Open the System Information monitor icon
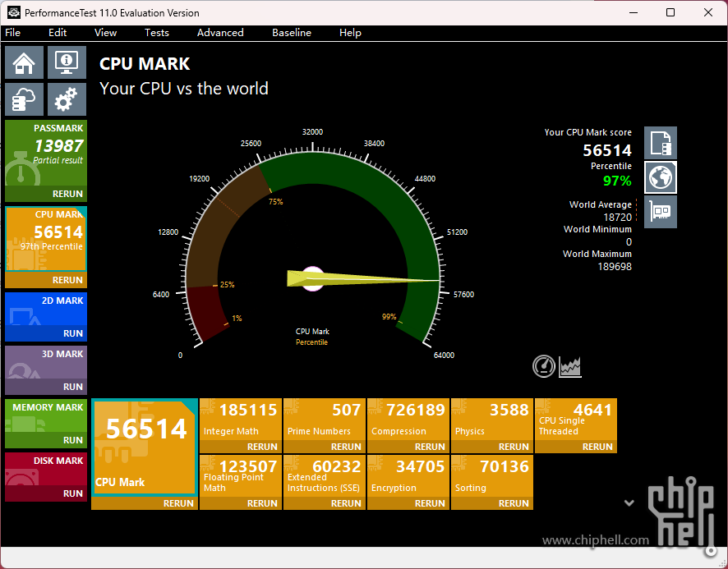Screen dimensions: 728x569 coord(67,62)
